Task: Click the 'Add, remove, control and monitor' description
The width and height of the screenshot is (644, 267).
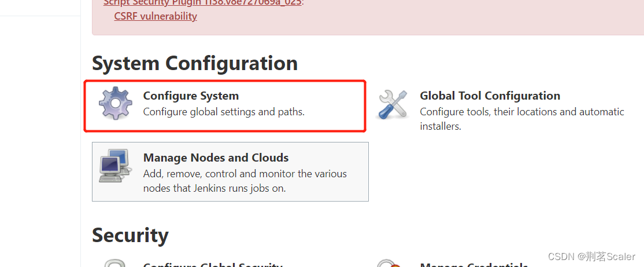Action: (245, 174)
